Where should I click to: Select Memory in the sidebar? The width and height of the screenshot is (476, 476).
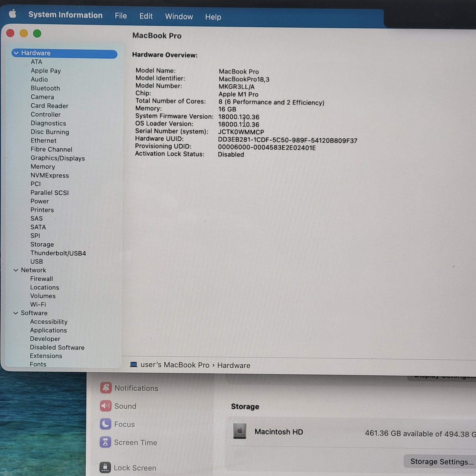(x=43, y=167)
